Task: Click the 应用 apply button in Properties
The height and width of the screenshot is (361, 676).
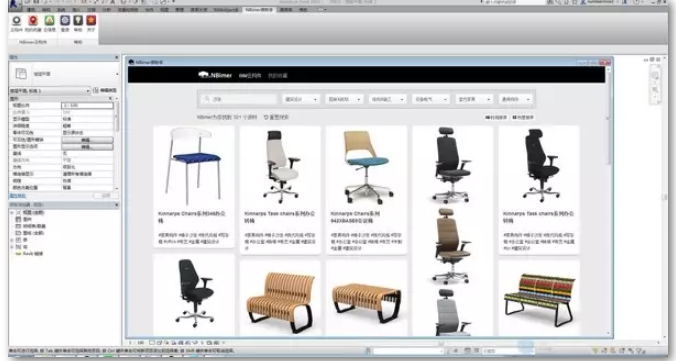Action: [106, 196]
